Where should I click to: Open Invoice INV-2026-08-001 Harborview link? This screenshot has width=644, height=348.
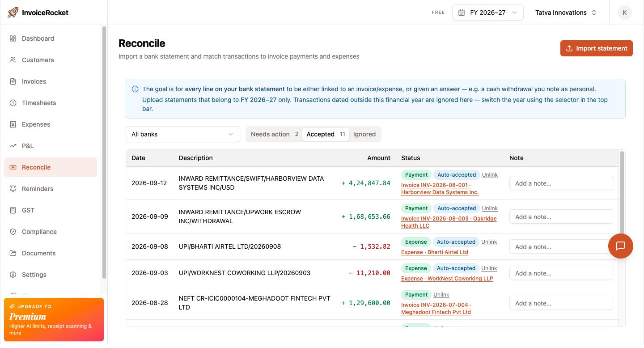coord(440,189)
